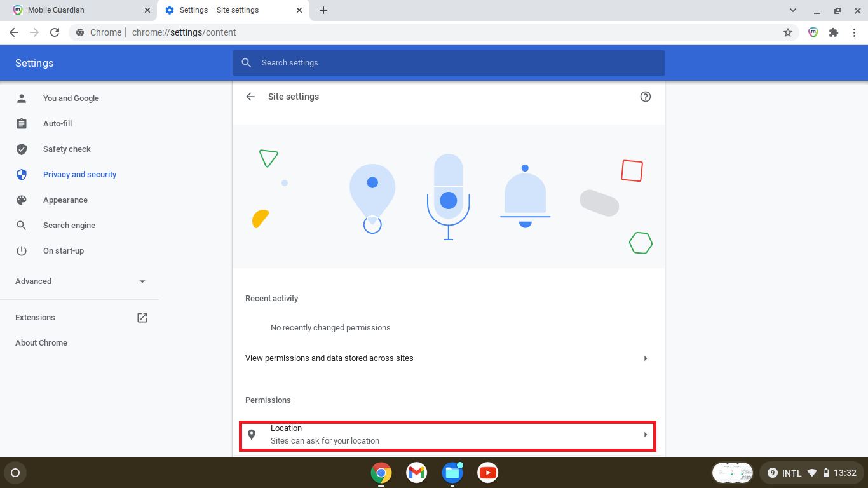
Task: Open the ChromeOS launcher circle button
Action: coord(15,473)
